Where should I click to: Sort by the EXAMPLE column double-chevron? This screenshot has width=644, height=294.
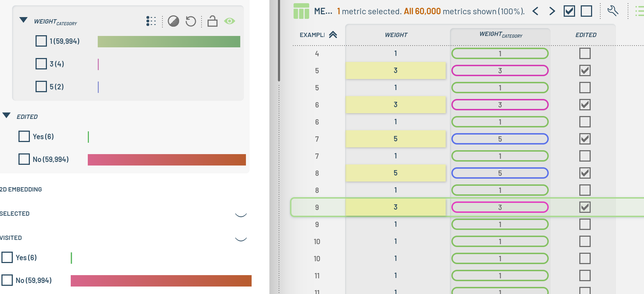tap(333, 35)
